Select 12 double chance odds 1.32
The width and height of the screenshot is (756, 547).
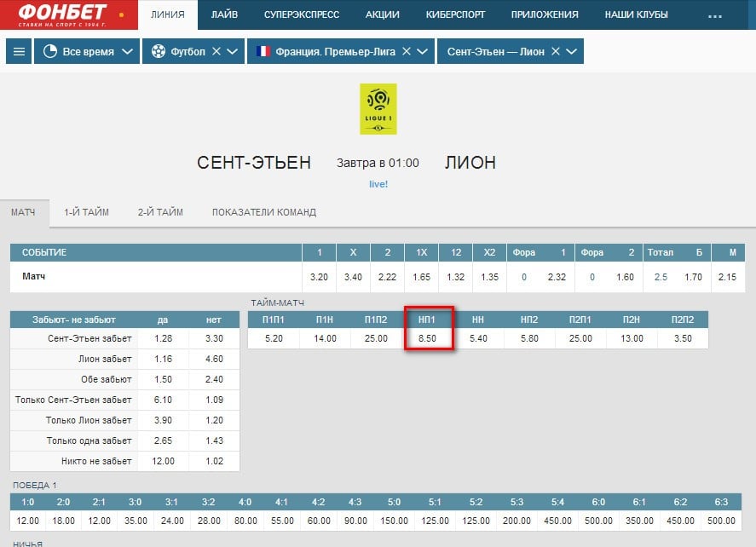coord(456,277)
